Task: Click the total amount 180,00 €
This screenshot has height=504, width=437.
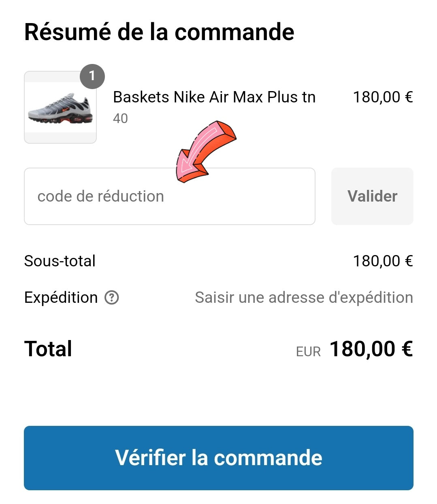Action: pos(371,348)
